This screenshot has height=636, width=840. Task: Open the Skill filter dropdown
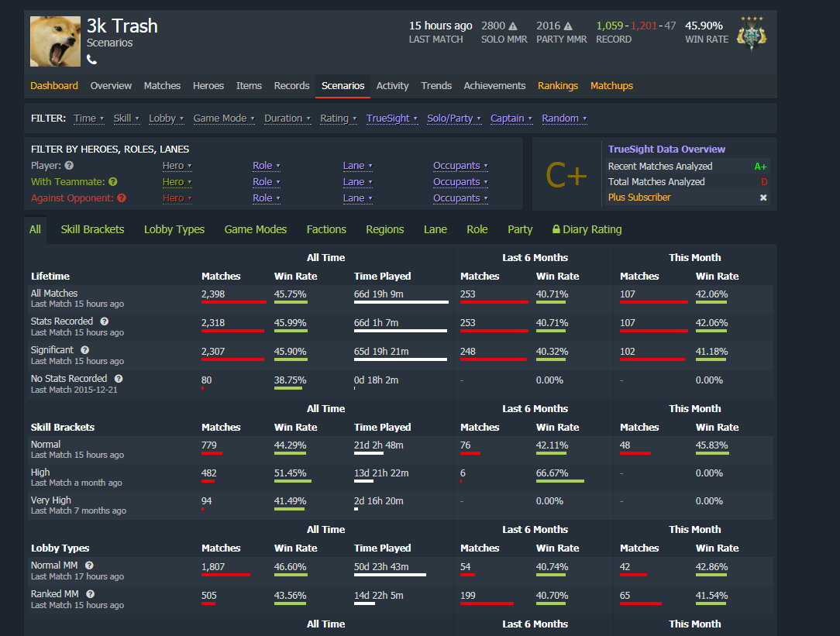[x=126, y=119]
